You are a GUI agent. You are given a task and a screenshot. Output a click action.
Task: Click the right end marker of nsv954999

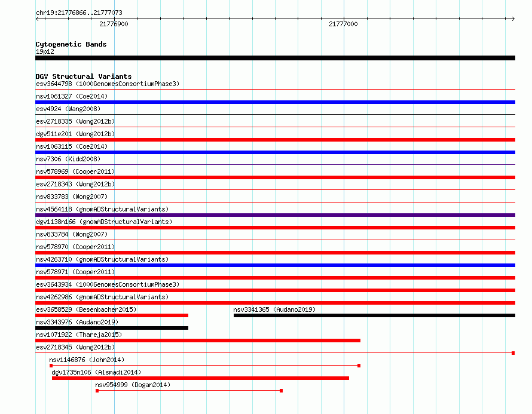[x=282, y=391]
